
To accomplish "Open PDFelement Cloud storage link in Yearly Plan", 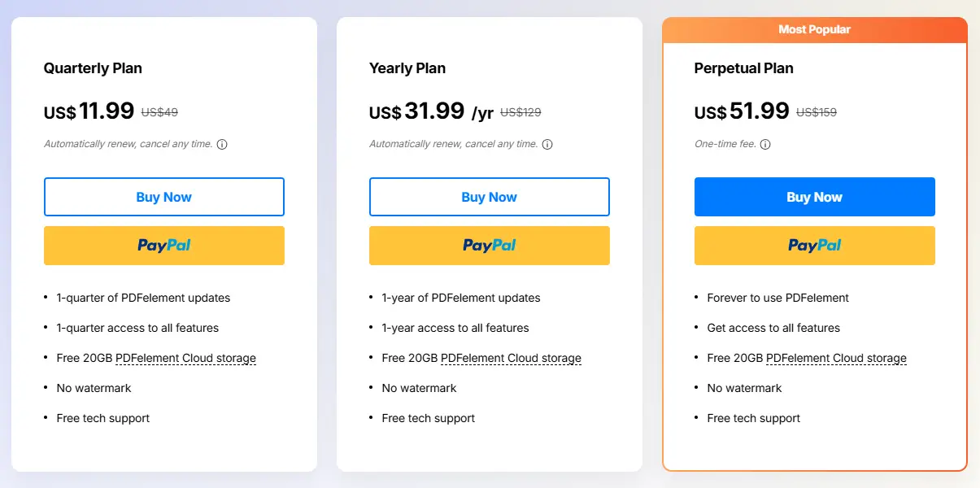I will (x=511, y=359).
